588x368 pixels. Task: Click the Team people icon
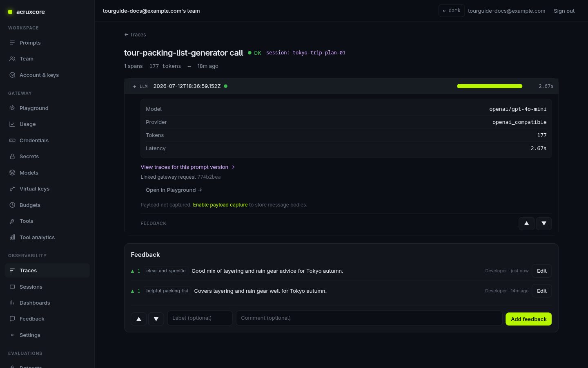pyautogui.click(x=12, y=59)
